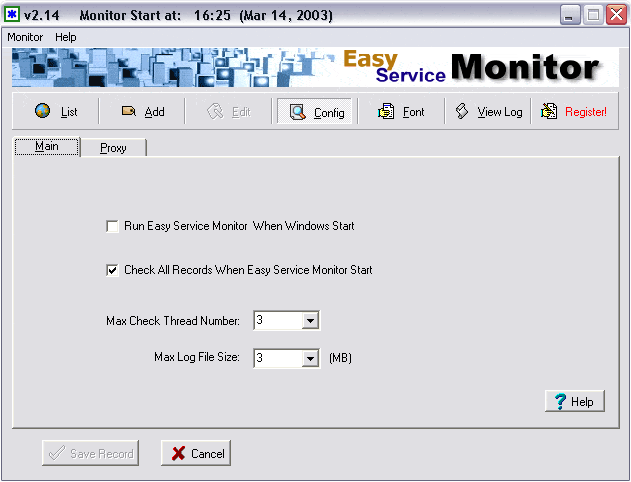Viewport: 631px width, 482px height.
Task: Enable Run Easy Service Monitor When Windows Start
Action: click(x=112, y=226)
